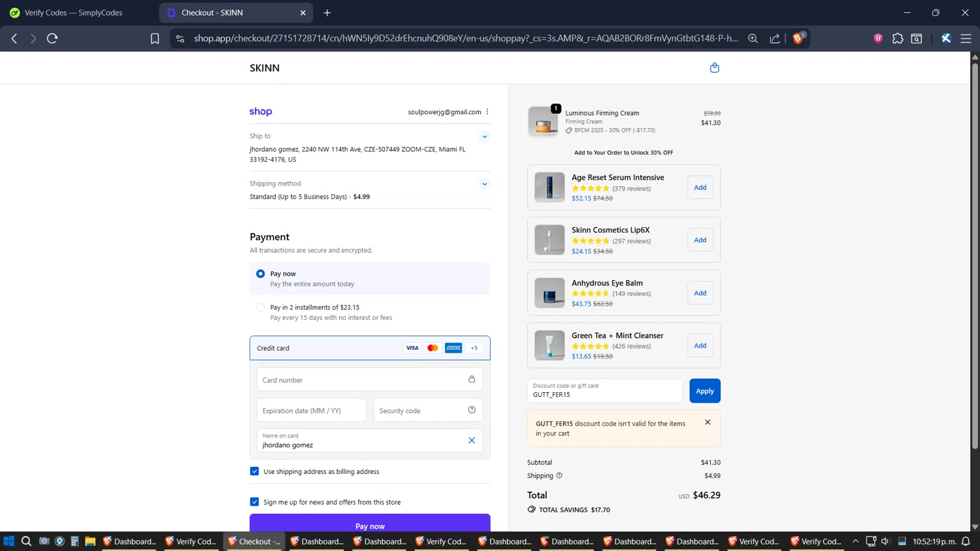Image resolution: width=980 pixels, height=551 pixels.
Task: Uncheck Sign me up for news and offers
Action: (x=255, y=502)
